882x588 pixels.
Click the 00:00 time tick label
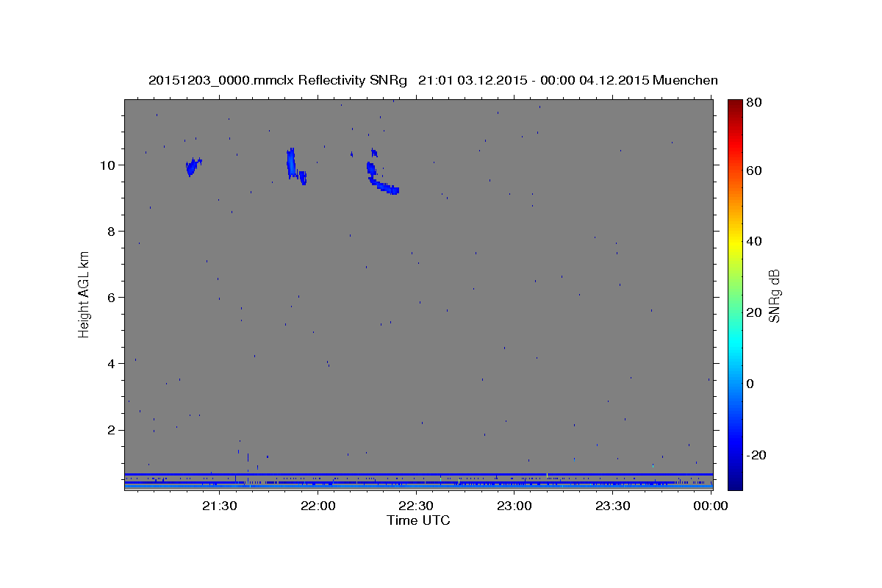(711, 506)
